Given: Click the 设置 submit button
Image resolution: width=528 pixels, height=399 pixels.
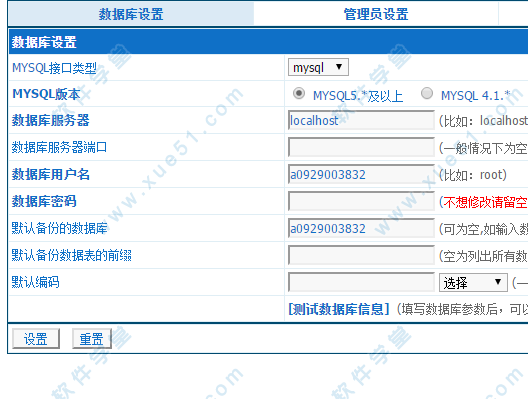Looking at the screenshot, I should [x=36, y=339].
